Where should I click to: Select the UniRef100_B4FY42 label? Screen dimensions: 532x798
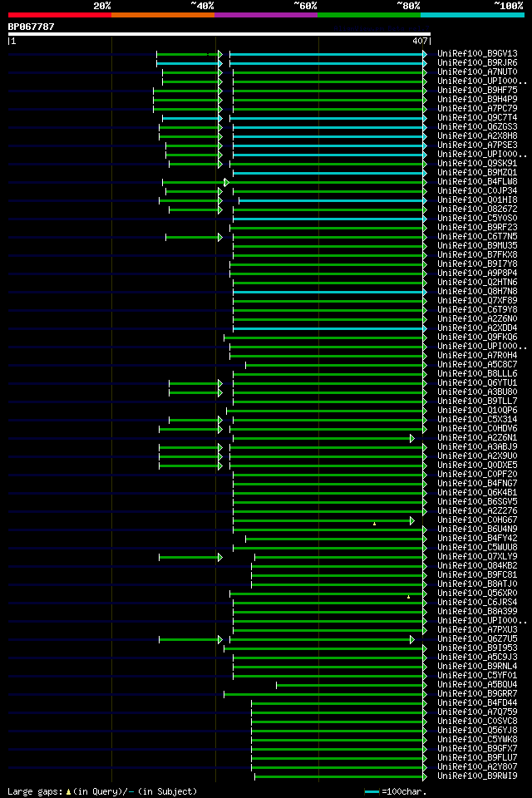coord(477,539)
